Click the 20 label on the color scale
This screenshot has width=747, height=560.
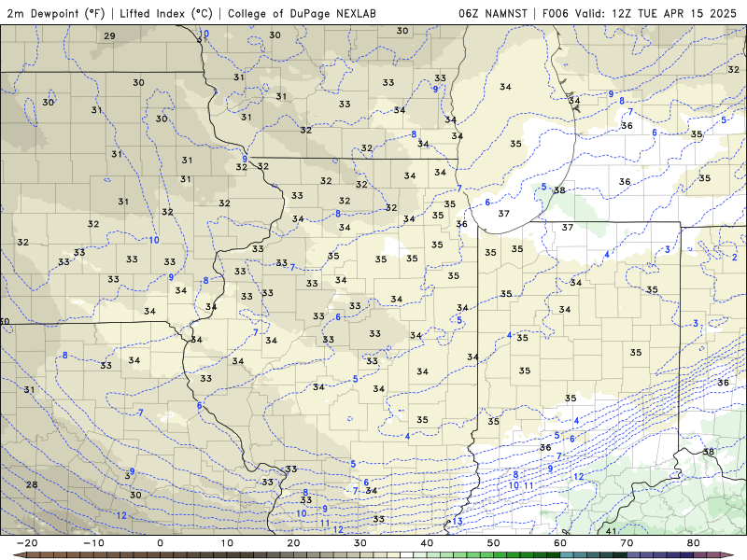click(x=293, y=543)
